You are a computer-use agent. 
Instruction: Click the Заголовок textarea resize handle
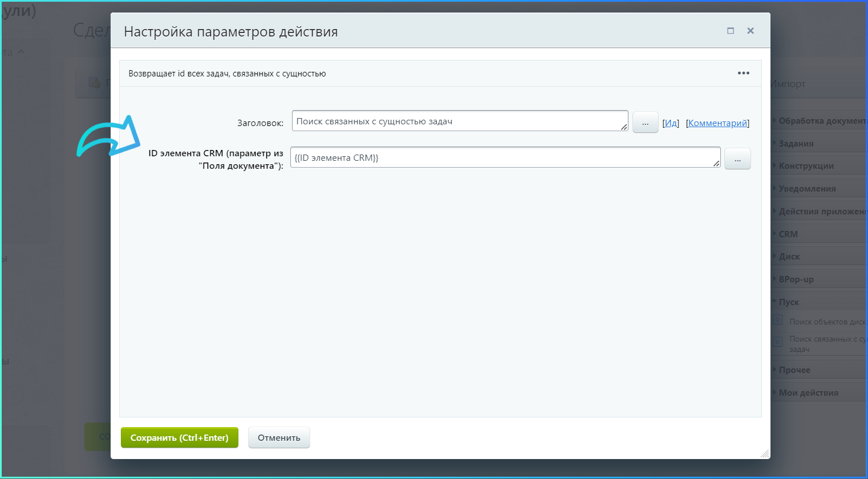tap(624, 127)
